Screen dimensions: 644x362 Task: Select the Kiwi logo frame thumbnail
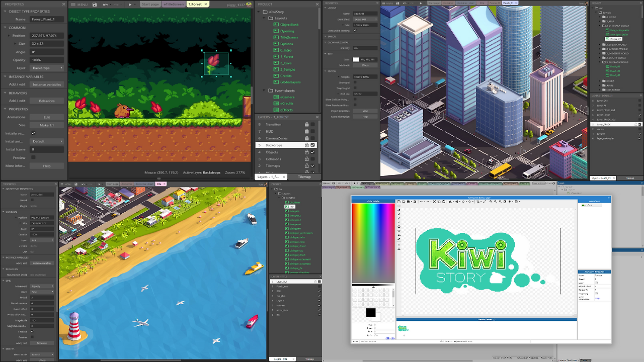(x=403, y=328)
